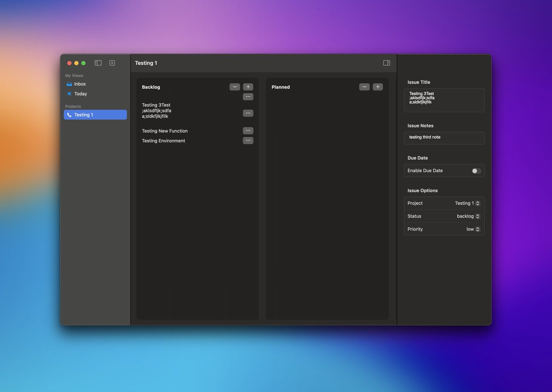Add a new issue to Planned
Screen dimensions: 552x392
click(x=378, y=87)
